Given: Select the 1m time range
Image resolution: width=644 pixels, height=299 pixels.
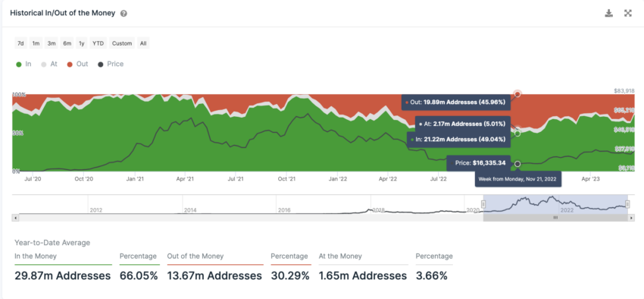Looking at the screenshot, I should pos(36,43).
